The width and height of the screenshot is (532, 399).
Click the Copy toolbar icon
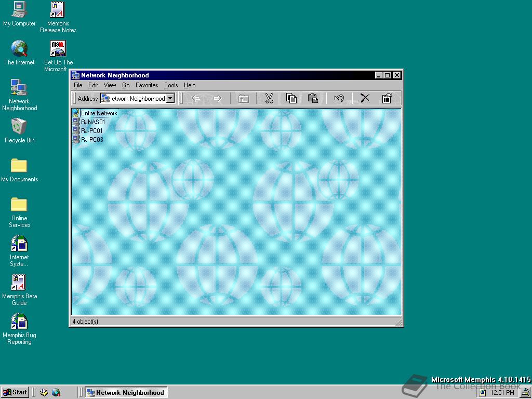point(291,98)
